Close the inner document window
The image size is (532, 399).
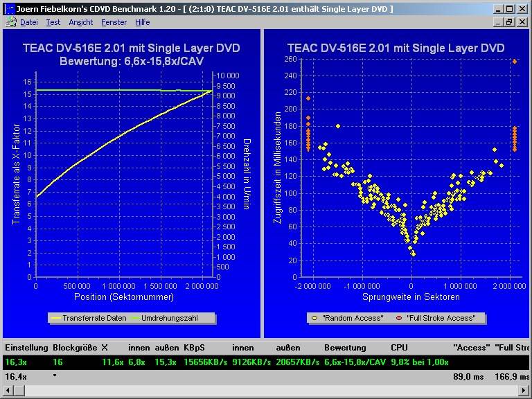522,22
